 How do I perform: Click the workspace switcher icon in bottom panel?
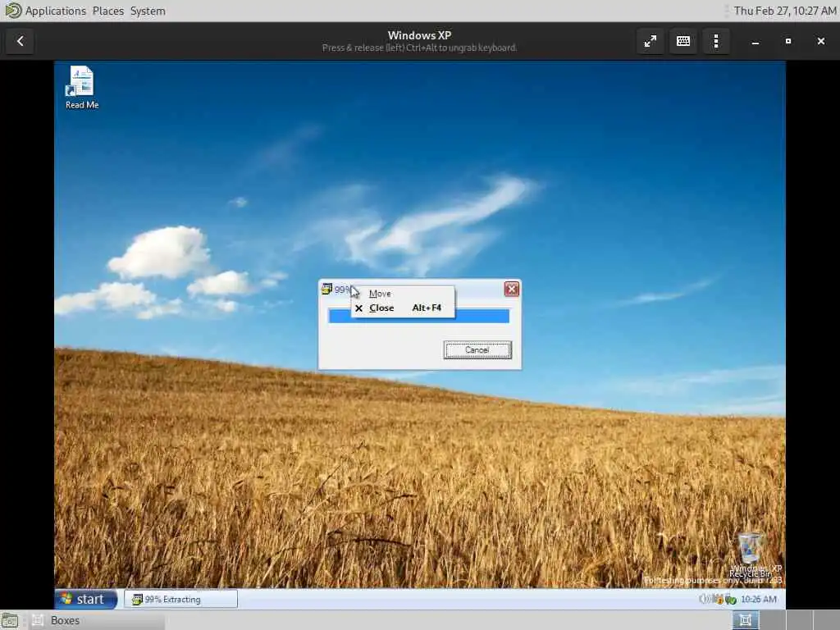pyautogui.click(x=745, y=620)
